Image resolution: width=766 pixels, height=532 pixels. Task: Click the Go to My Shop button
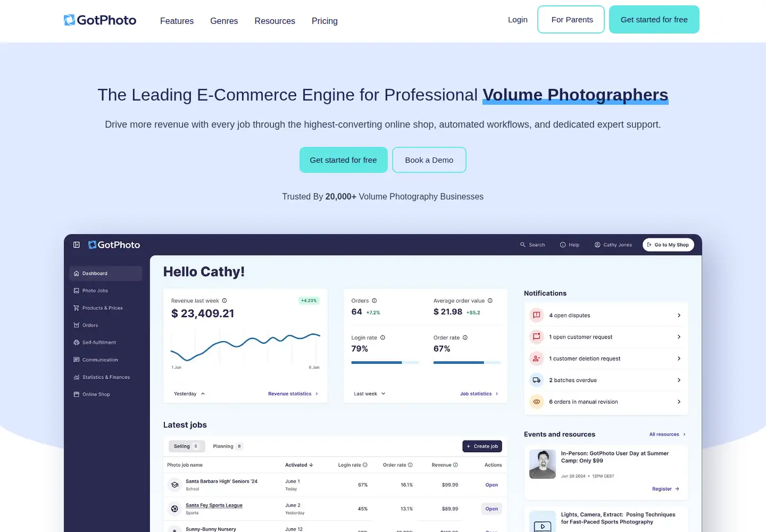[668, 245]
